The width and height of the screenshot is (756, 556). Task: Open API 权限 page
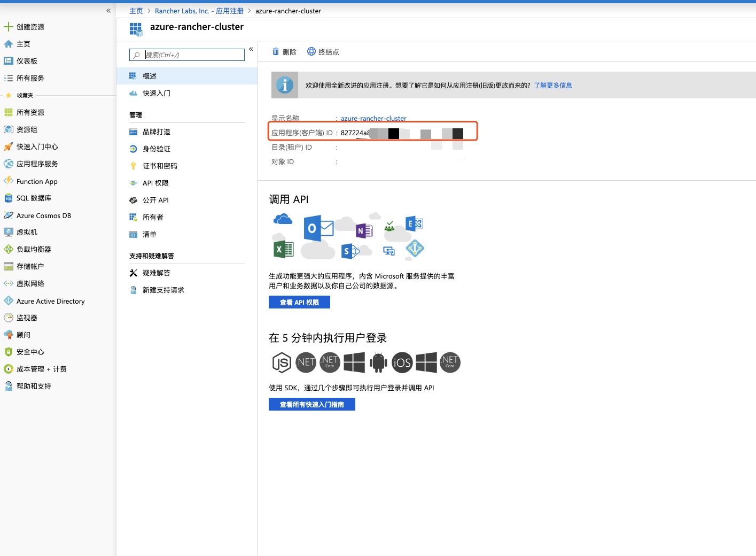[x=187, y=183]
